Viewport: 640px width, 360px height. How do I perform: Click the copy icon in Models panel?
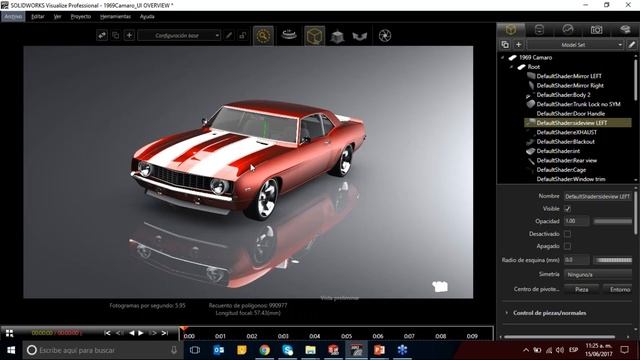coord(505,44)
